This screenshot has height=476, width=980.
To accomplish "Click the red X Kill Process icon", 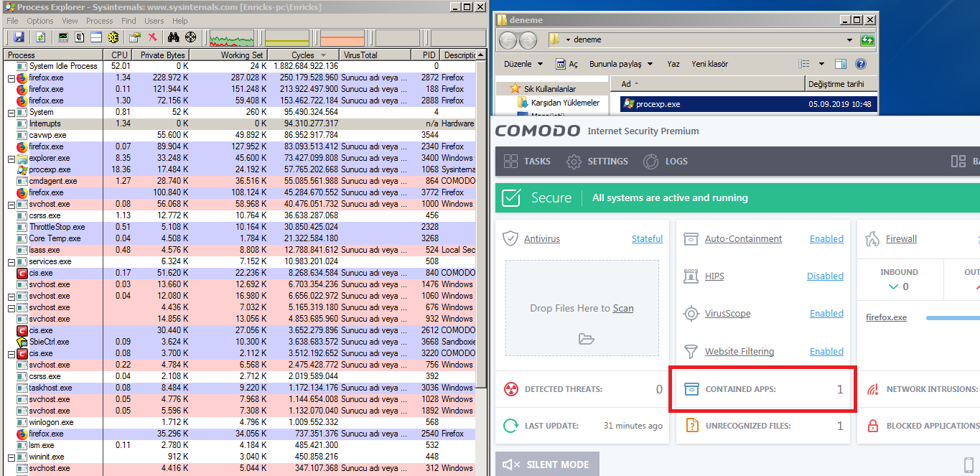I will [152, 37].
